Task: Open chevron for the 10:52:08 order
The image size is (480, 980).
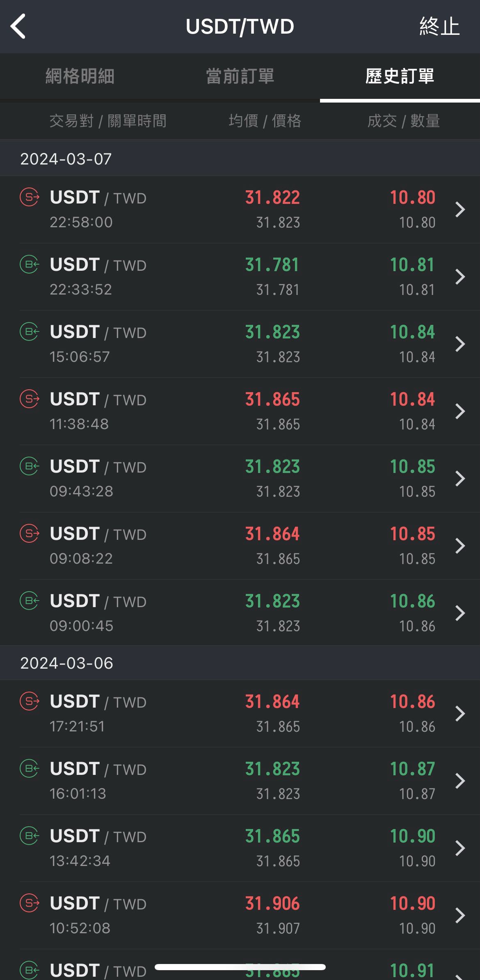Action: coord(460,916)
